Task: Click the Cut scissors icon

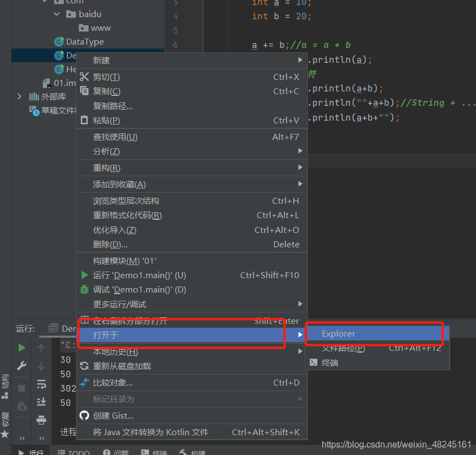Action: click(x=84, y=77)
